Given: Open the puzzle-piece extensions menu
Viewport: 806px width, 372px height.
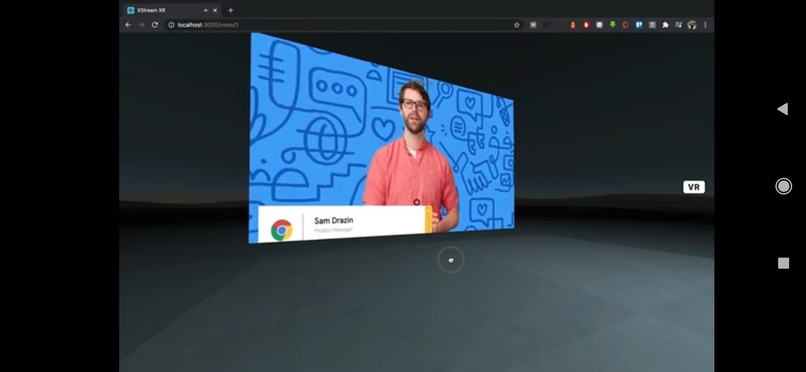Looking at the screenshot, I should (x=665, y=25).
